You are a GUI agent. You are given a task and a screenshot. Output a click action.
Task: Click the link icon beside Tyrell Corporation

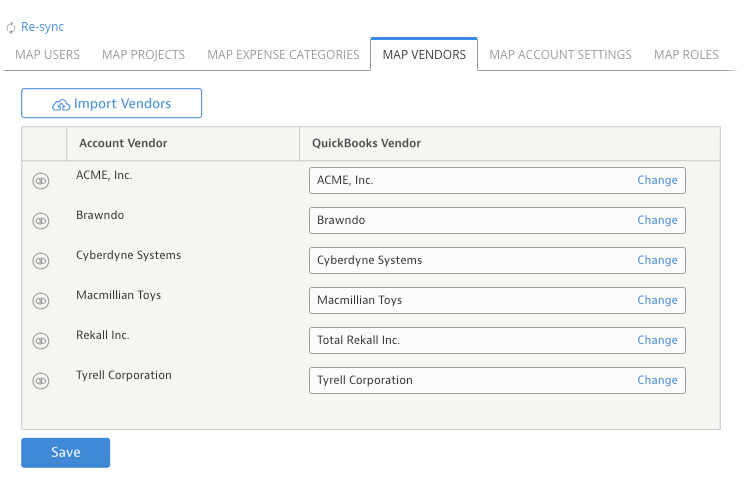(41, 380)
